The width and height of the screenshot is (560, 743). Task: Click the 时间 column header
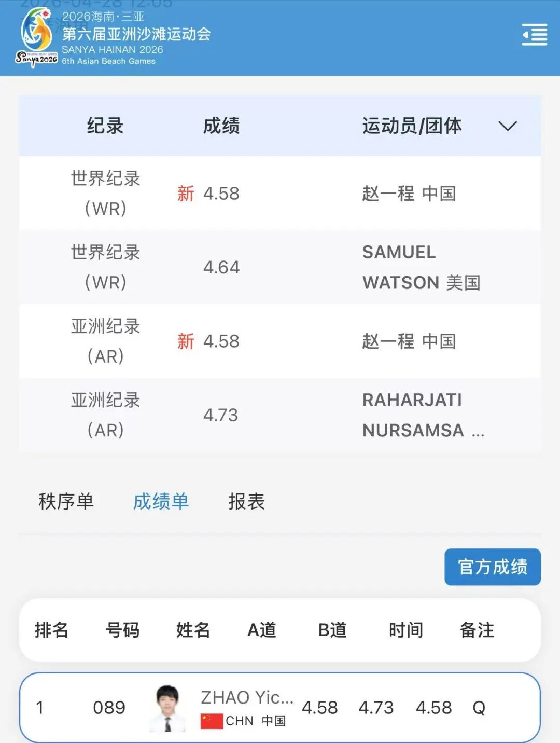406,630
